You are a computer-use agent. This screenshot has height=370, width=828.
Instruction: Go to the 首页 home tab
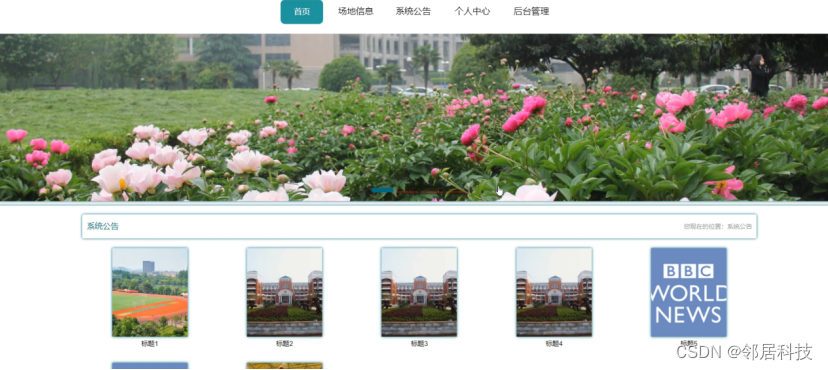pos(302,12)
